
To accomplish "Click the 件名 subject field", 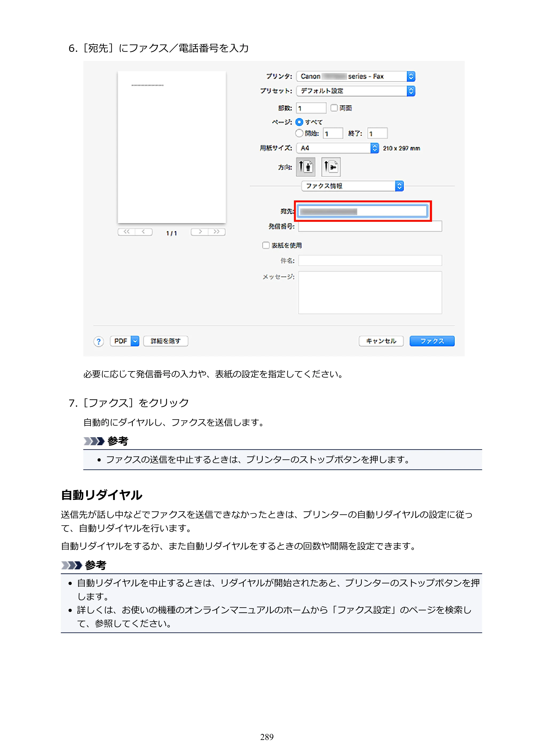I will pos(370,261).
